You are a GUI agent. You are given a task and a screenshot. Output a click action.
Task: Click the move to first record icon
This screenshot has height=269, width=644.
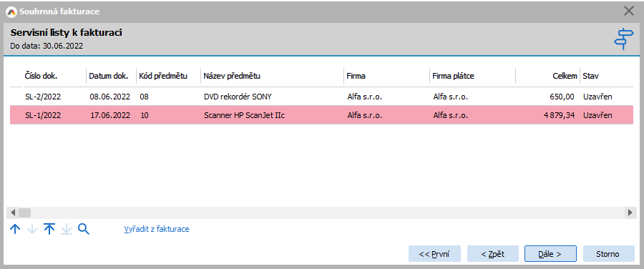pyautogui.click(x=49, y=229)
